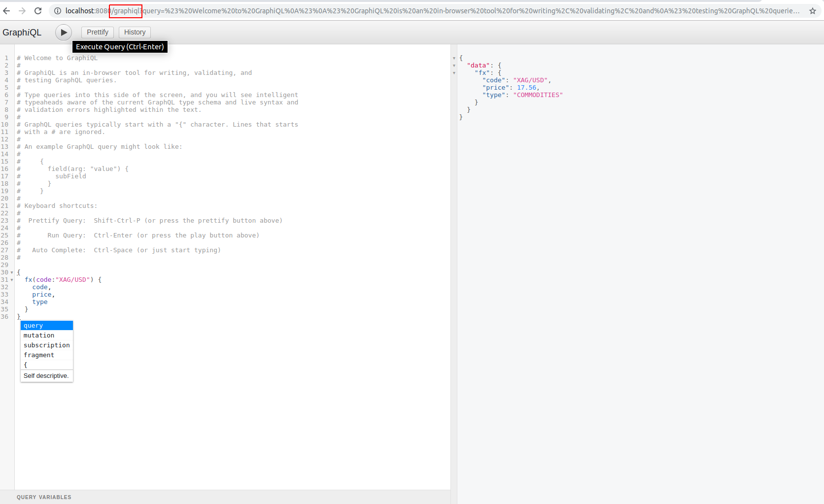Click the 'price,' field in the query
Image resolution: width=824 pixels, height=504 pixels.
click(44, 295)
